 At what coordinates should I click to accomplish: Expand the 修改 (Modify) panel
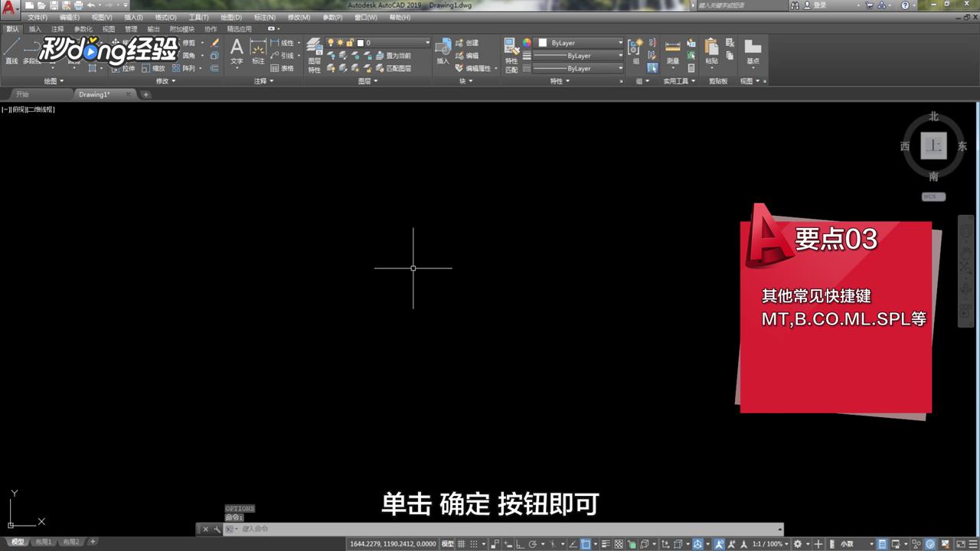pyautogui.click(x=165, y=81)
